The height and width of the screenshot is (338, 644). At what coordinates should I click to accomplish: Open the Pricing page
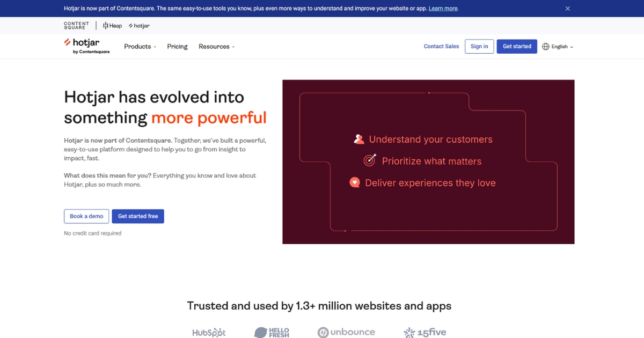[177, 47]
